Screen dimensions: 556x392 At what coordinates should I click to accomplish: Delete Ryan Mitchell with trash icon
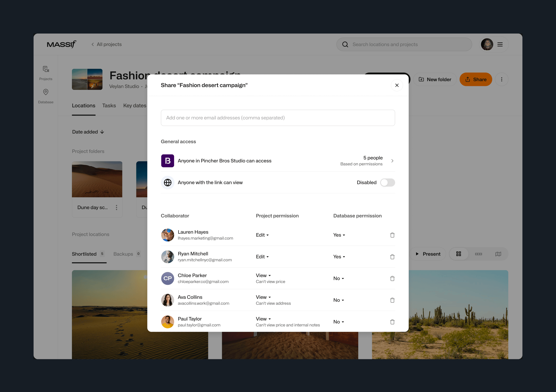point(392,257)
